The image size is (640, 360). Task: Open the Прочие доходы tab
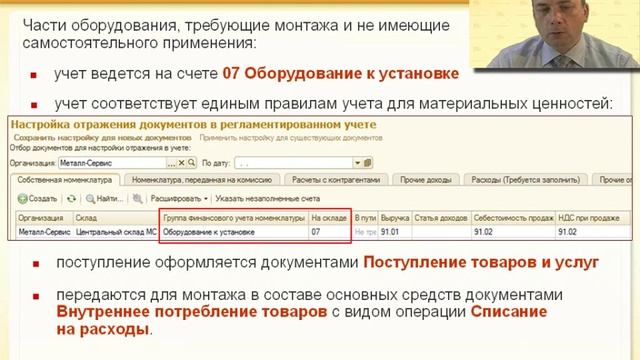(426, 180)
